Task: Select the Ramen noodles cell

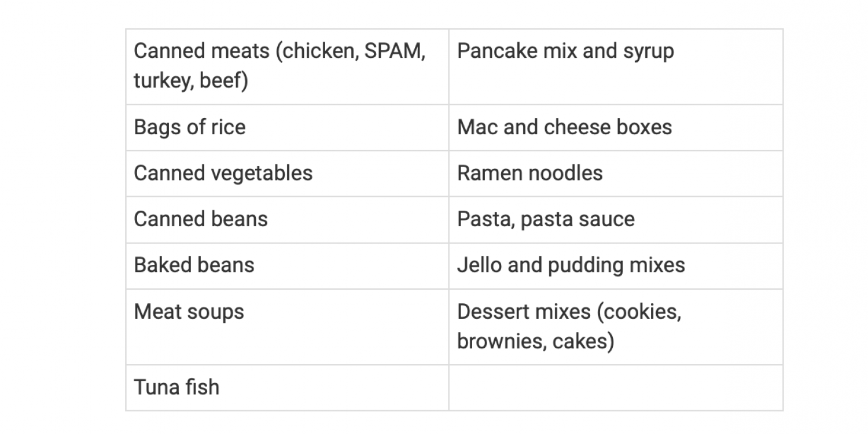Action: [616, 174]
